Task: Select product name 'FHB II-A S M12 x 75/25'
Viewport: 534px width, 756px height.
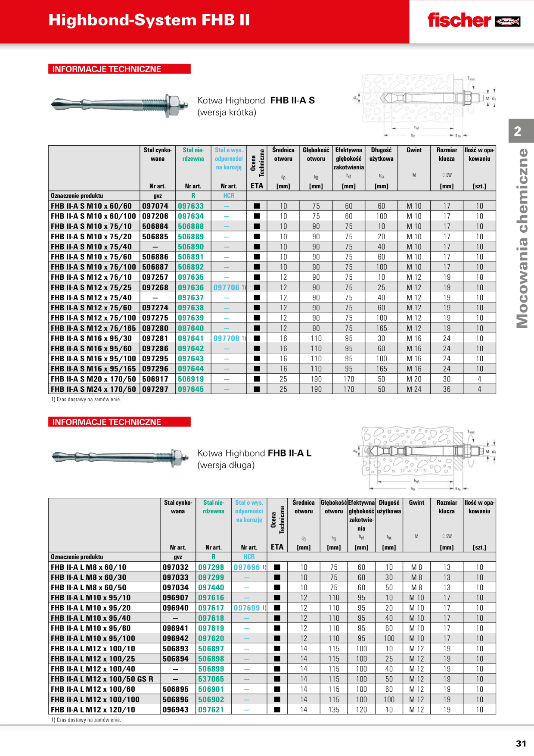Action: [x=91, y=287]
